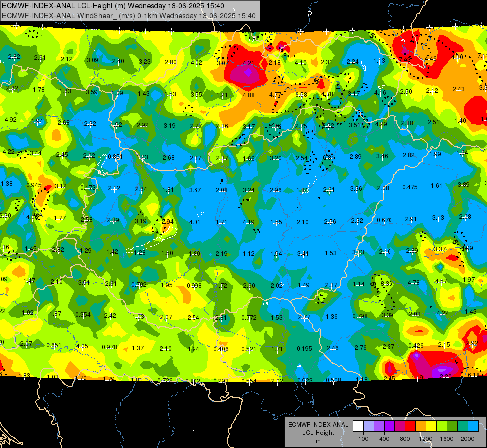Click the WindShear 0-1km title line

pos(128,16)
